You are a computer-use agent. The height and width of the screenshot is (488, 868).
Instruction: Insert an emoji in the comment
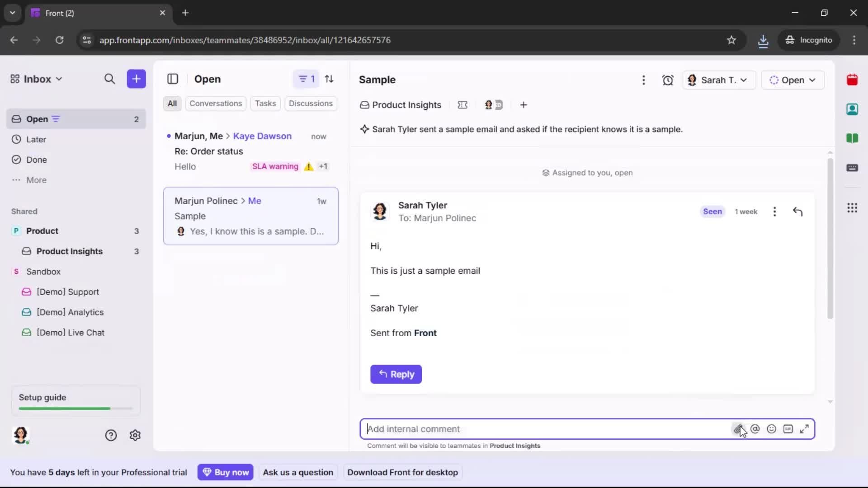[x=772, y=429]
